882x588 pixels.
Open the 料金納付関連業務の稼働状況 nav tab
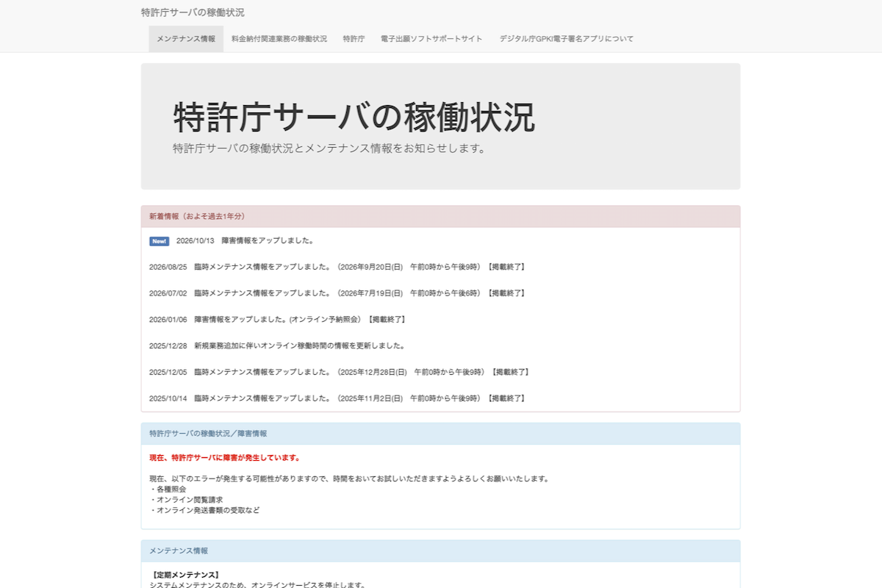pos(279,39)
